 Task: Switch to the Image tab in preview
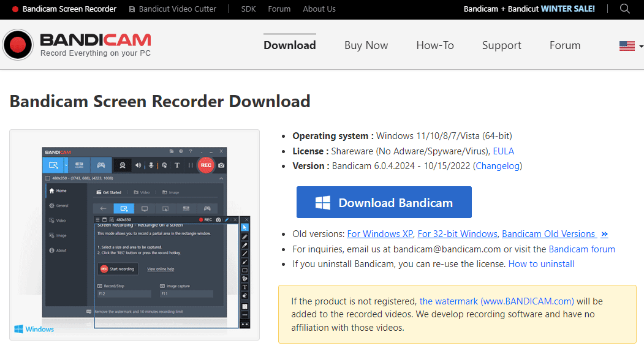[x=171, y=192]
